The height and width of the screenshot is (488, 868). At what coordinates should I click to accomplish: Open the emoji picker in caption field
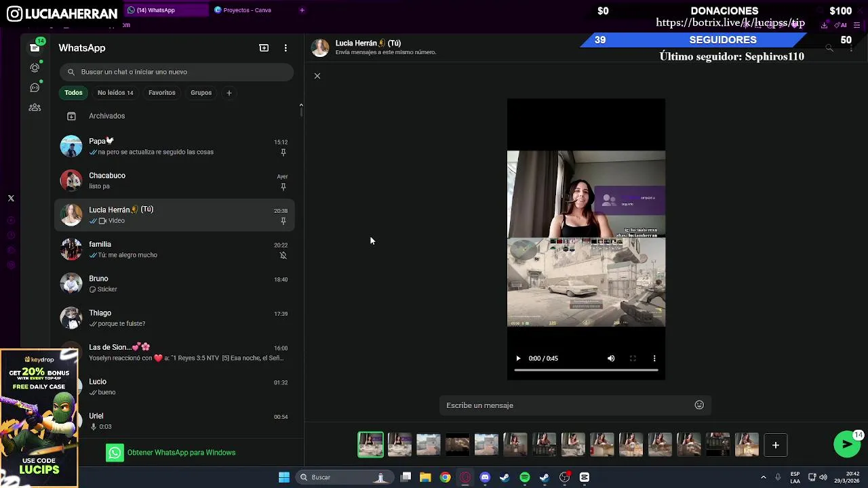click(699, 405)
